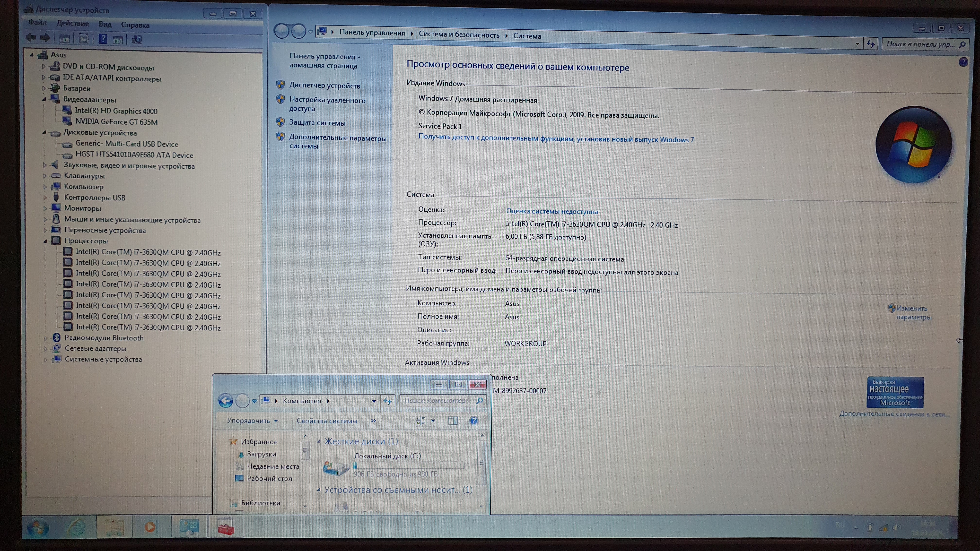The image size is (980, 551).
Task: Open the Упорядочить dropdown menu
Action: click(x=252, y=421)
